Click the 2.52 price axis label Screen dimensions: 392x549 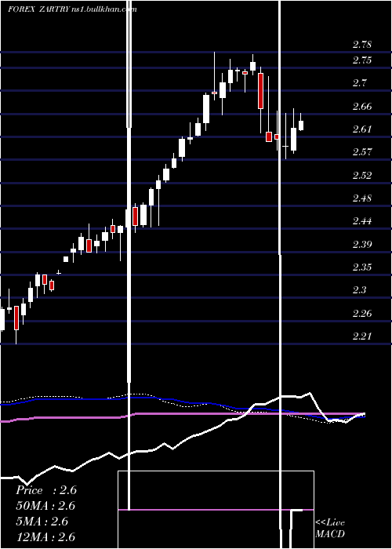(362, 175)
